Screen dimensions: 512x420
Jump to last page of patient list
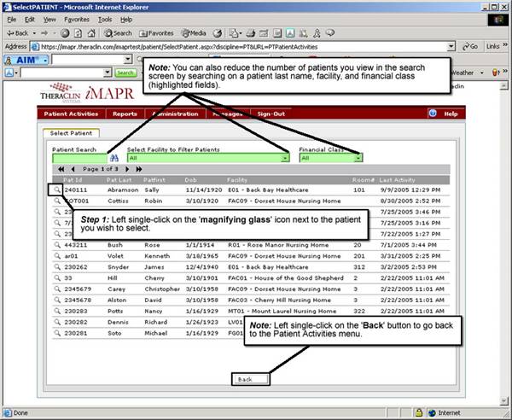[138, 169]
